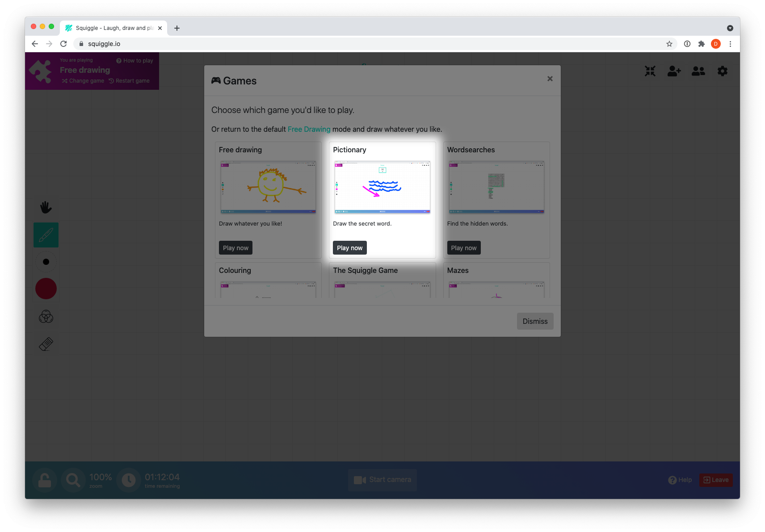
Task: Click the magnifier zoom icon
Action: 73,480
